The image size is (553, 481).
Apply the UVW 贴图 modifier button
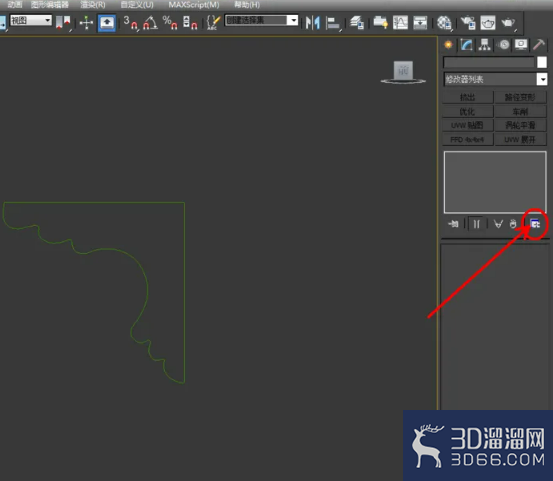pos(468,125)
